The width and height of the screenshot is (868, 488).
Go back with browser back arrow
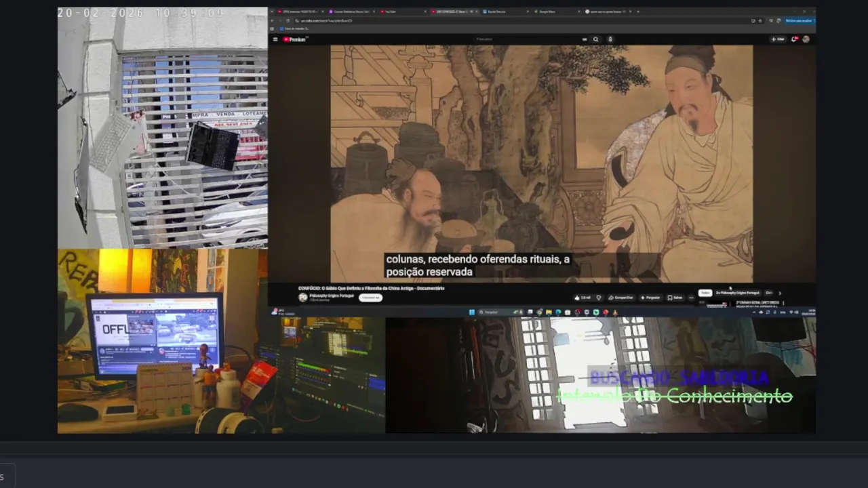273,20
